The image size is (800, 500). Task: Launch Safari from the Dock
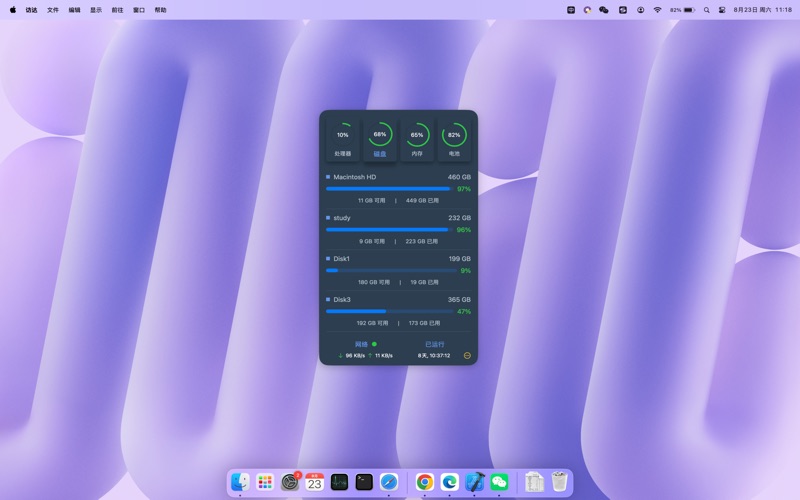(389, 482)
